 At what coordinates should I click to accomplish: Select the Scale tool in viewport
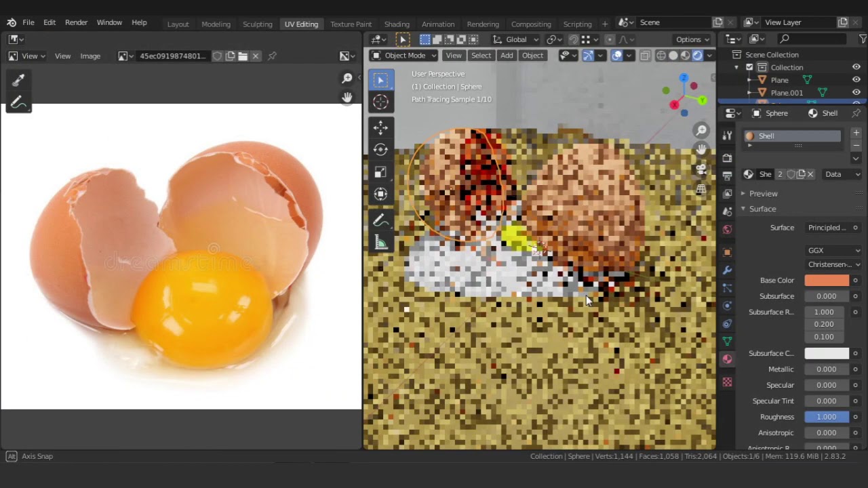(380, 172)
